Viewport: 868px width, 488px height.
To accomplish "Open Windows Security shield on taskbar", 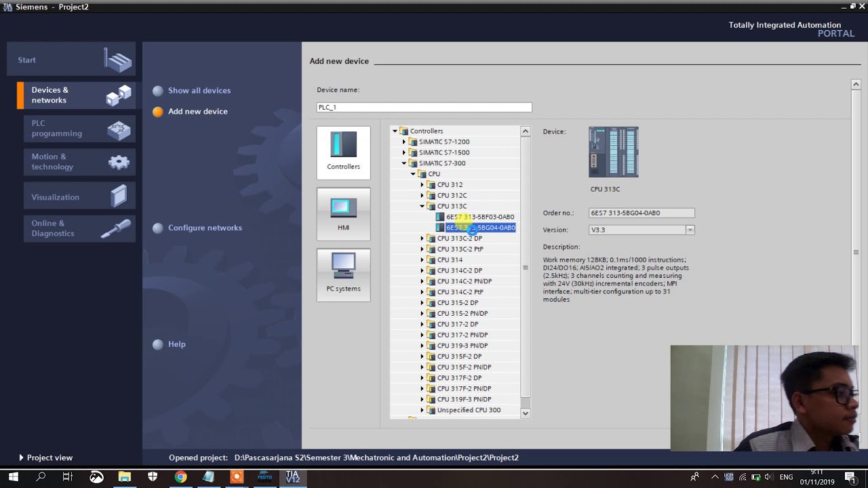I will click(153, 477).
